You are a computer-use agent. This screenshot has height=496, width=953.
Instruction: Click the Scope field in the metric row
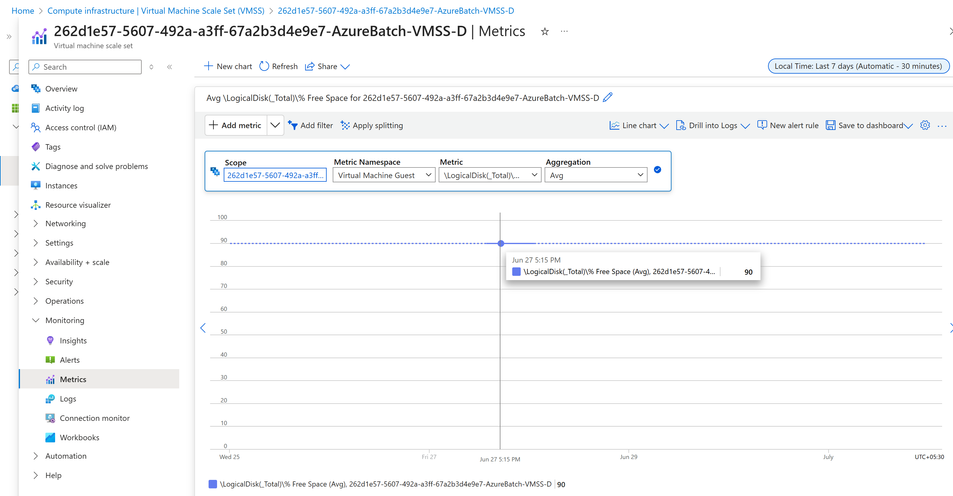[275, 175]
